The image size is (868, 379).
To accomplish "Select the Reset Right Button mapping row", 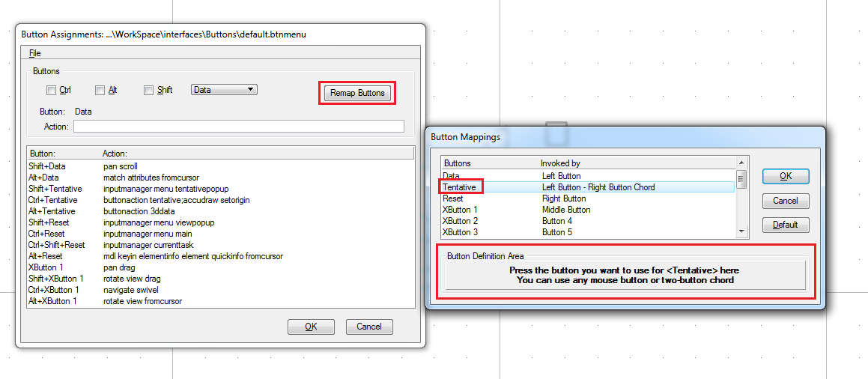I will [x=588, y=198].
